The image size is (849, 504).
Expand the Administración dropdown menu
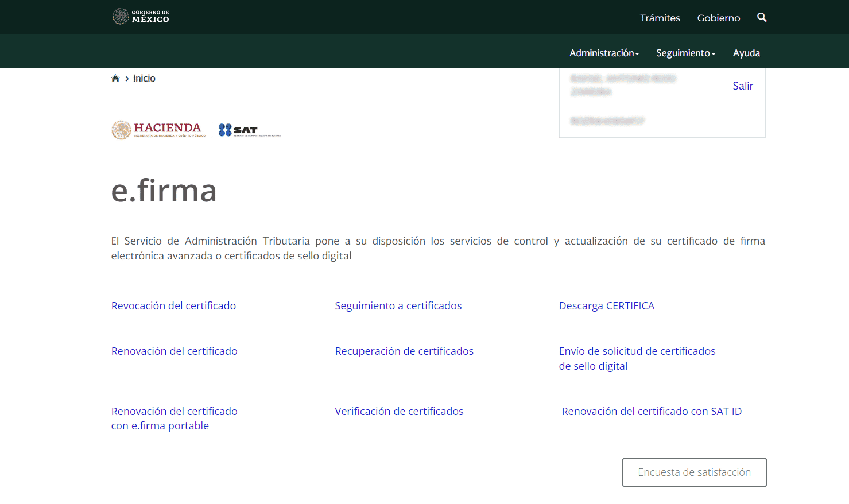click(x=603, y=52)
